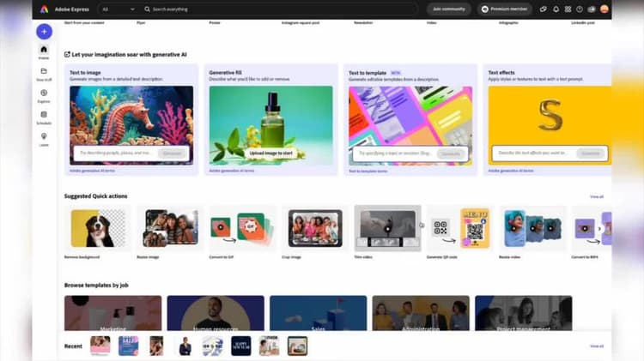Open the notifications bell
Viewport: 644px width, 361px height.
pyautogui.click(x=556, y=9)
